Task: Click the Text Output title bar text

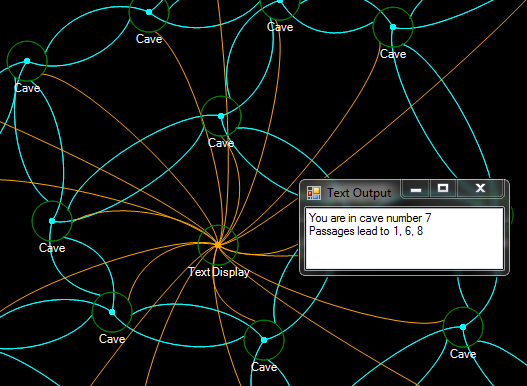Action: tap(359, 193)
